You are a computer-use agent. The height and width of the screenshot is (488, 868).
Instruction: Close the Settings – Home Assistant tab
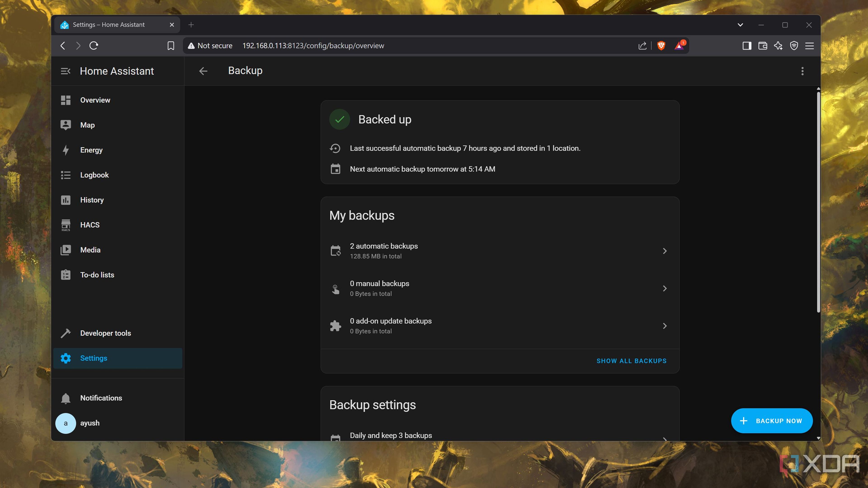click(x=172, y=25)
